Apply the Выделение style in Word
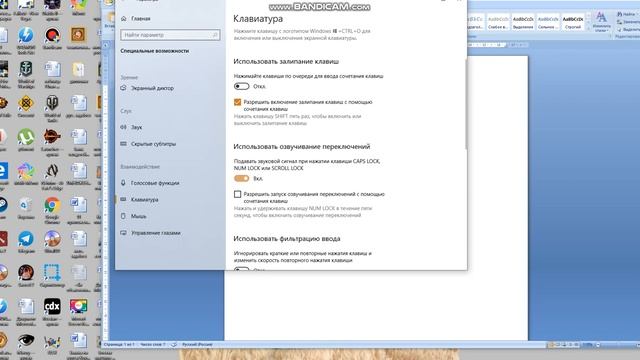 coord(523,22)
